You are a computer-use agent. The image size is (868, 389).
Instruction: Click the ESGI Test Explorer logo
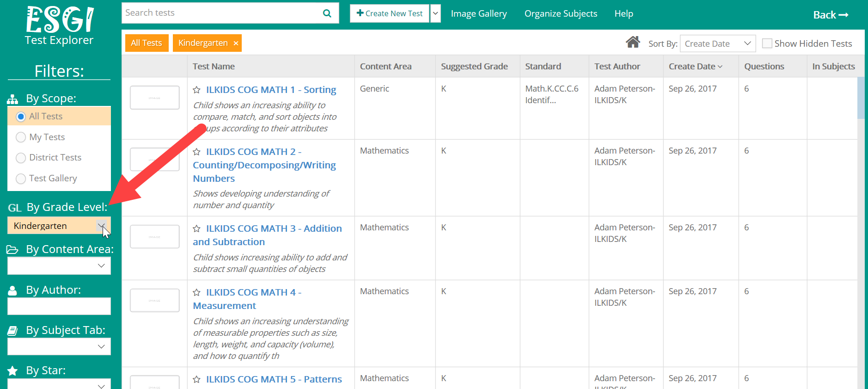(x=59, y=25)
